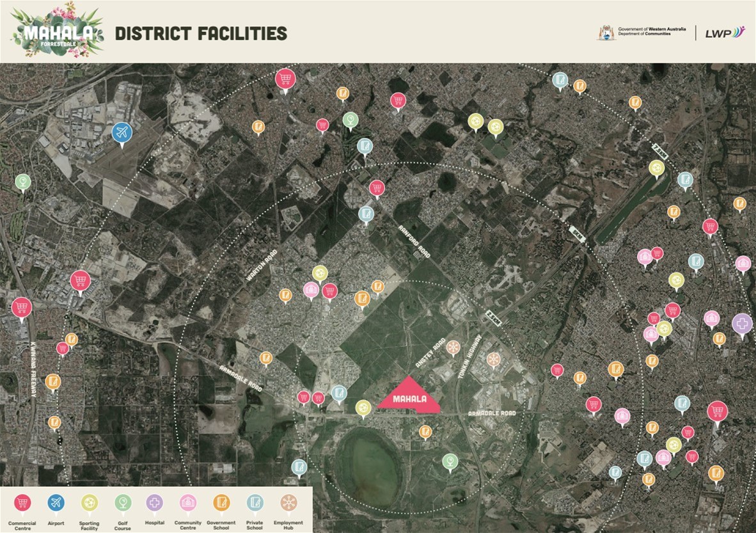Click the Airport icon in the legend
The width and height of the screenshot is (756, 533).
point(56,503)
